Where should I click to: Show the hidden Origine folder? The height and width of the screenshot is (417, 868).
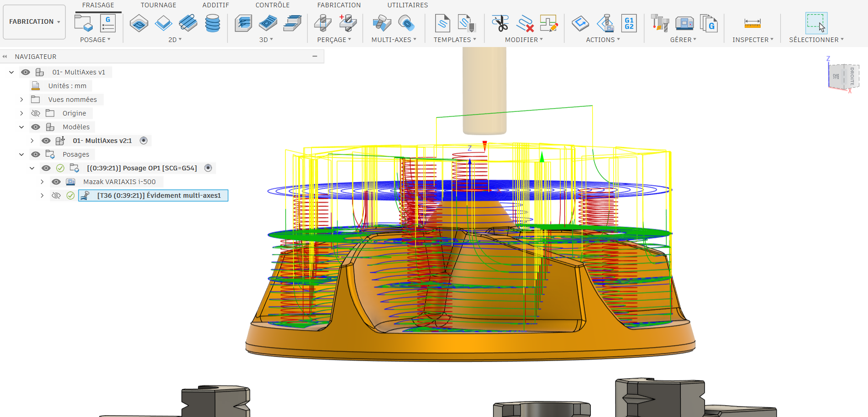click(x=36, y=113)
